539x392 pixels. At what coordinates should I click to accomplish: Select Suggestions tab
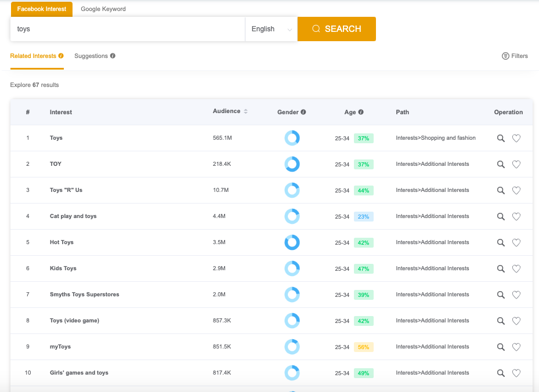95,56
